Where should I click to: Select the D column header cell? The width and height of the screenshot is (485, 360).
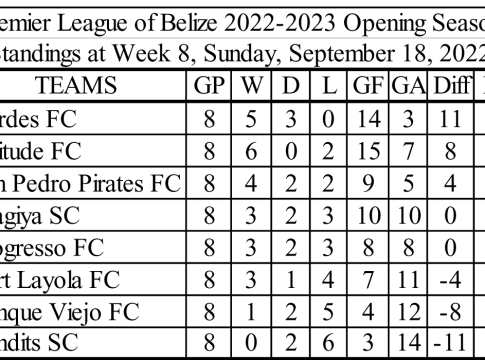(x=291, y=85)
